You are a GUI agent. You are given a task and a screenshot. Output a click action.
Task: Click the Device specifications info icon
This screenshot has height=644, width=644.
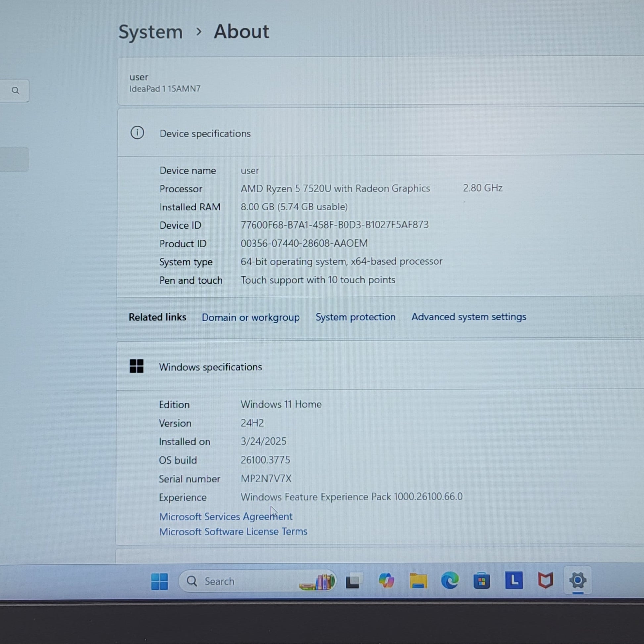[137, 133]
